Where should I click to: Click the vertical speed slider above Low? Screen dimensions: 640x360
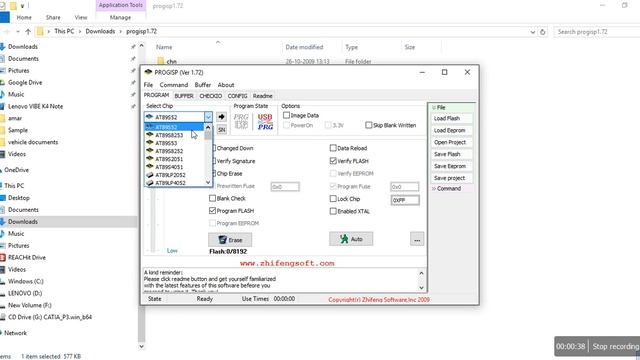point(153,220)
